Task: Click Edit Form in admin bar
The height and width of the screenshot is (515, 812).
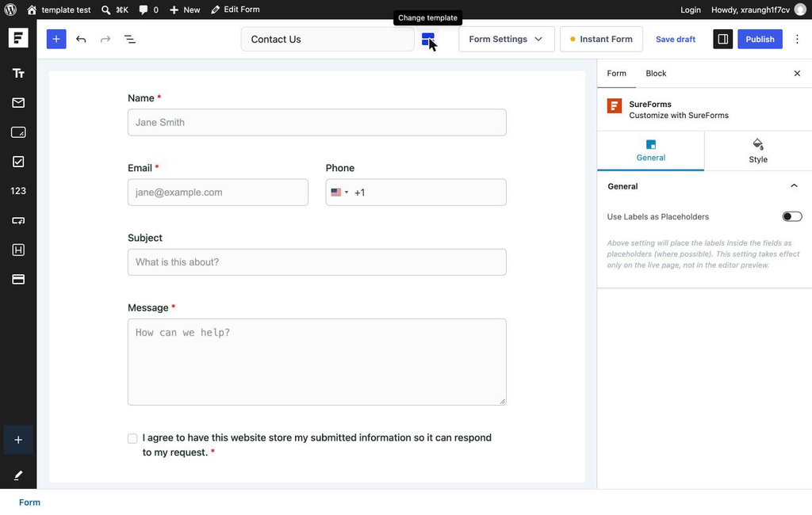Action: point(236,10)
